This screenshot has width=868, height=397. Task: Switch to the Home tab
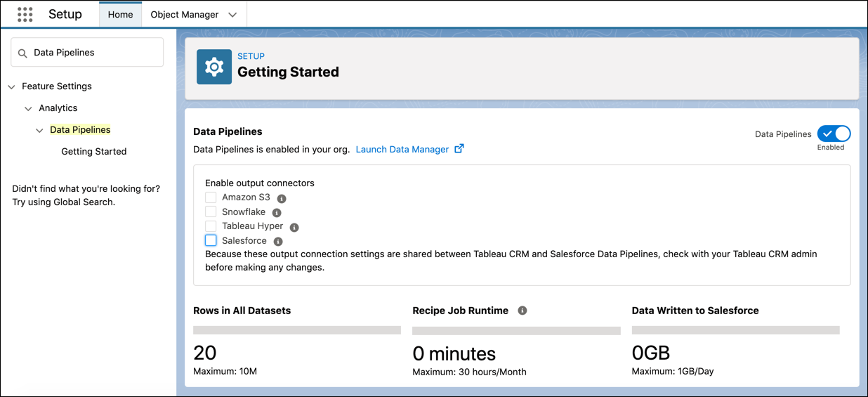coord(120,15)
